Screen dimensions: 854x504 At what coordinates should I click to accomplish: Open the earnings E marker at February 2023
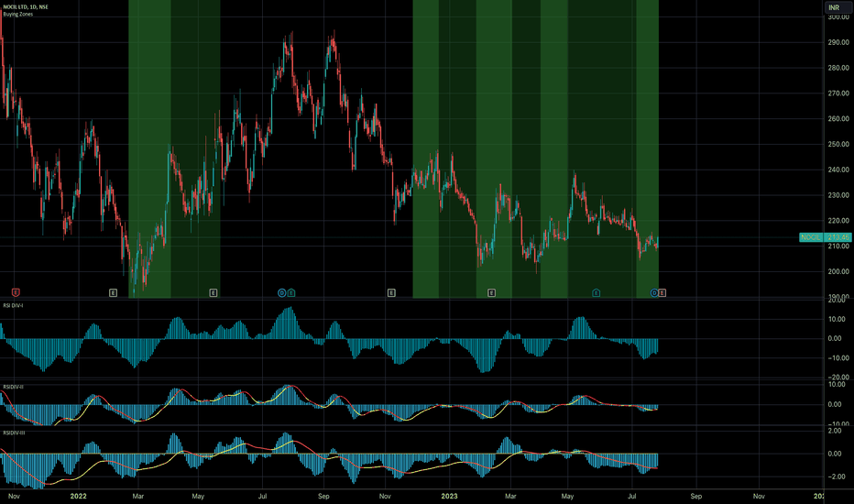point(491,292)
